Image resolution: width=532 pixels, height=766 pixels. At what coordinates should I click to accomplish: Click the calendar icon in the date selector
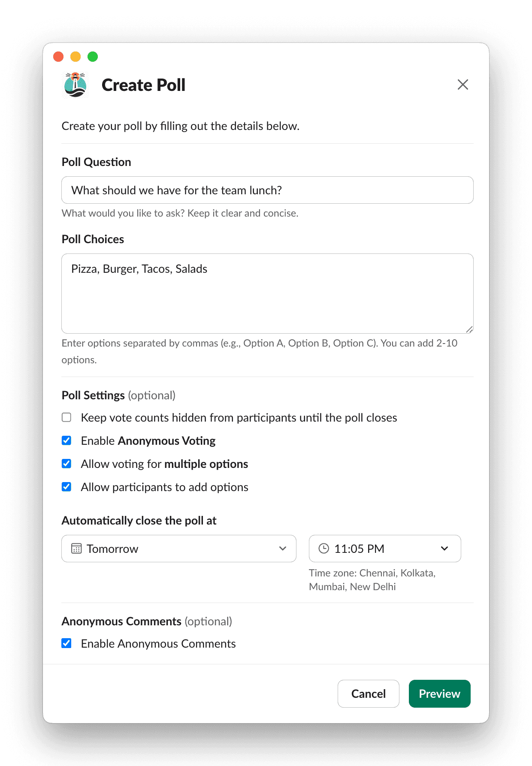[76, 549]
